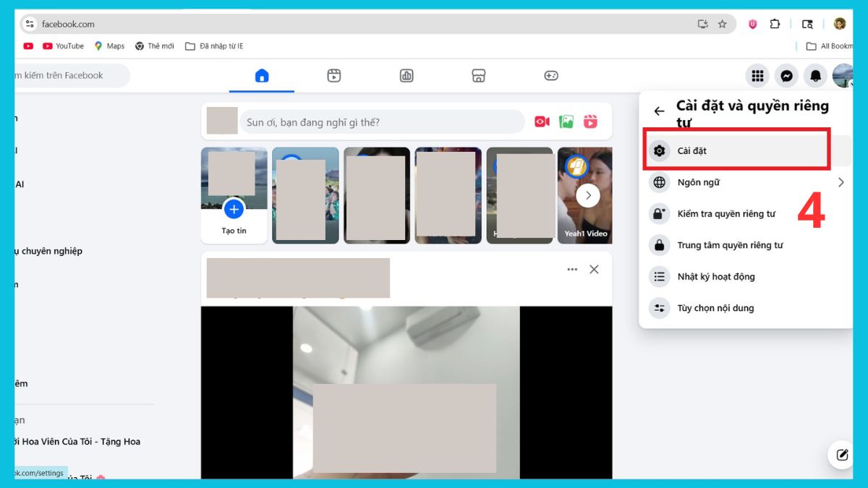Click the Facebook search field
This screenshot has width=868, height=488.
[x=72, y=75]
